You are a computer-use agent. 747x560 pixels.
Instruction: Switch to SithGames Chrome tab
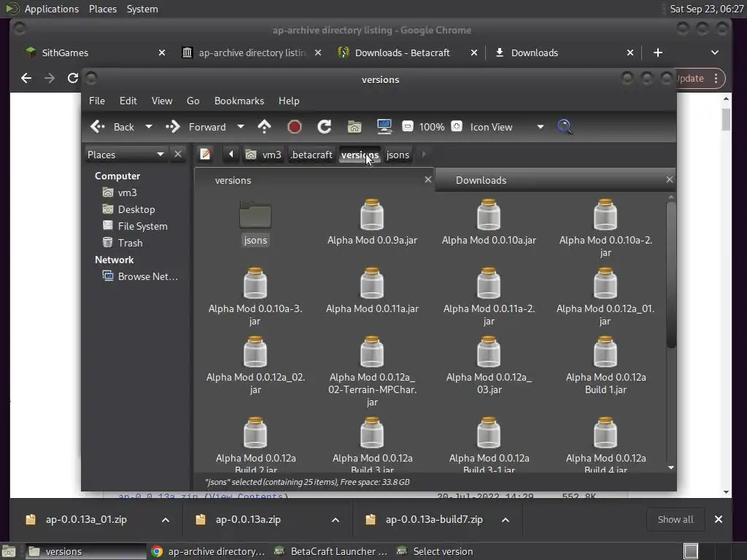(96, 52)
